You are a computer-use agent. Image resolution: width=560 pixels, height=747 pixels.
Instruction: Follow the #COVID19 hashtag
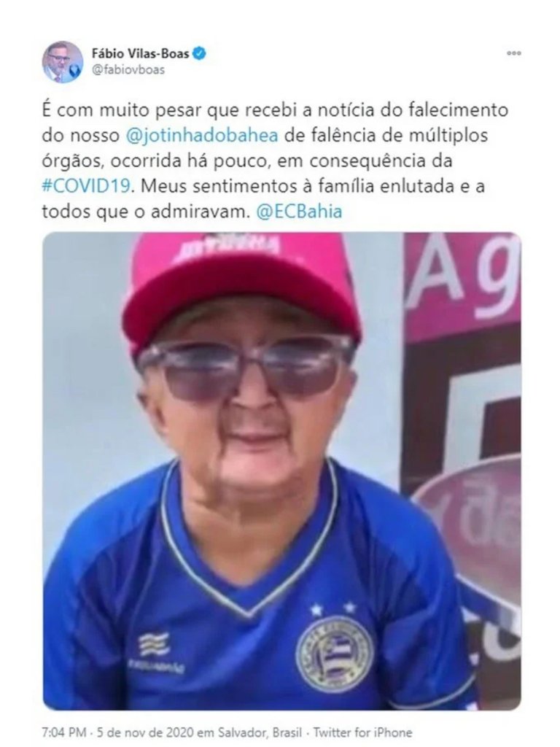pos(86,186)
